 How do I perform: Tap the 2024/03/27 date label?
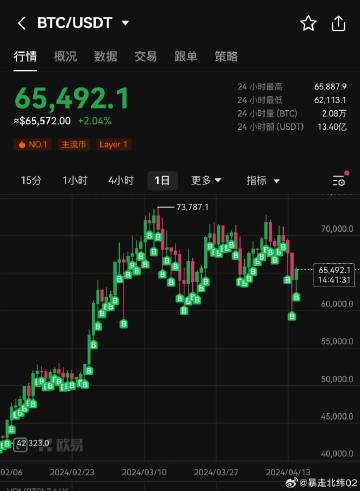(x=216, y=472)
